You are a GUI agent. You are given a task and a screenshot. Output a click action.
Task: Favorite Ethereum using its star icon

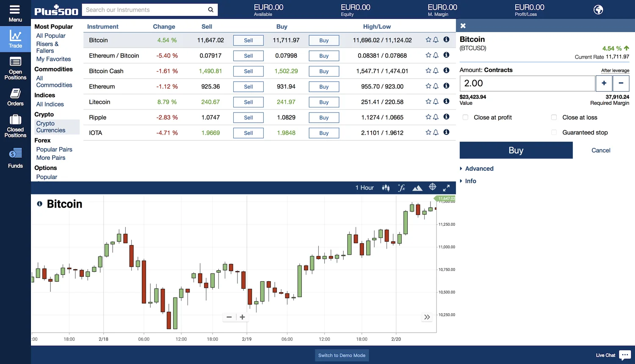tap(428, 86)
